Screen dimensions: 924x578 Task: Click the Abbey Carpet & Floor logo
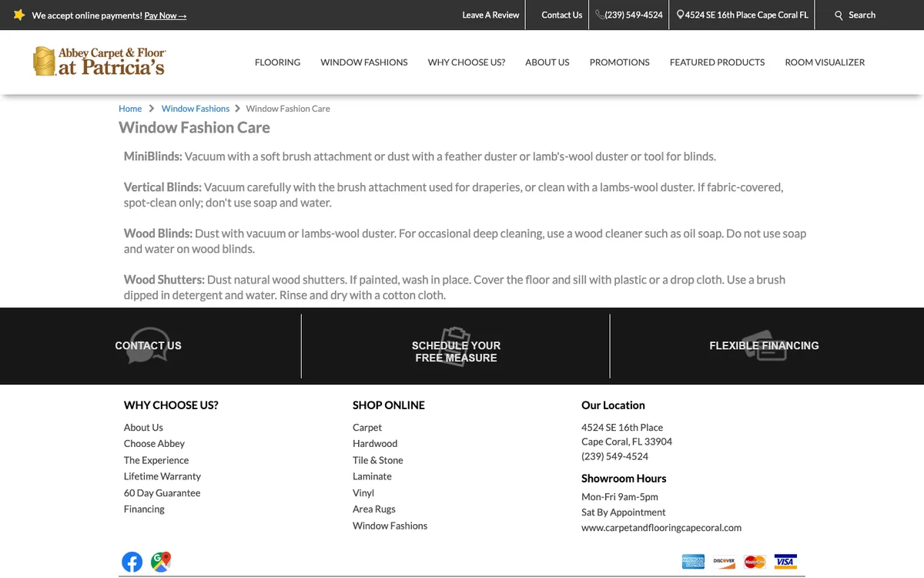pyautogui.click(x=99, y=62)
